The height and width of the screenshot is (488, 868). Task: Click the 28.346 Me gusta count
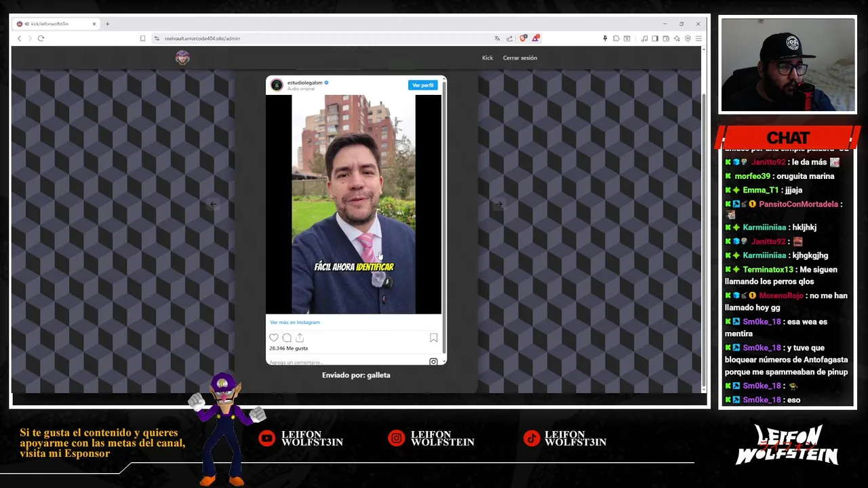pos(288,348)
